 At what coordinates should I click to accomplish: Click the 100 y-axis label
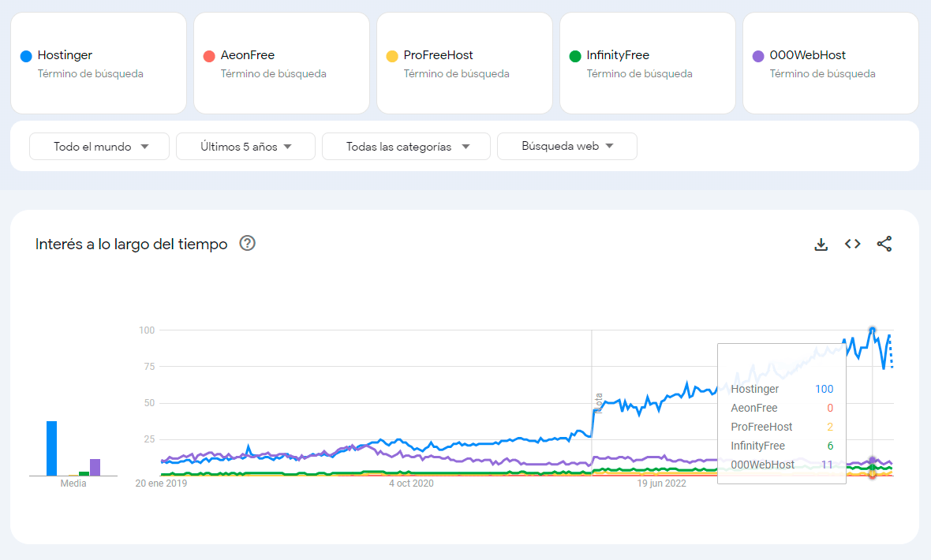(147, 330)
